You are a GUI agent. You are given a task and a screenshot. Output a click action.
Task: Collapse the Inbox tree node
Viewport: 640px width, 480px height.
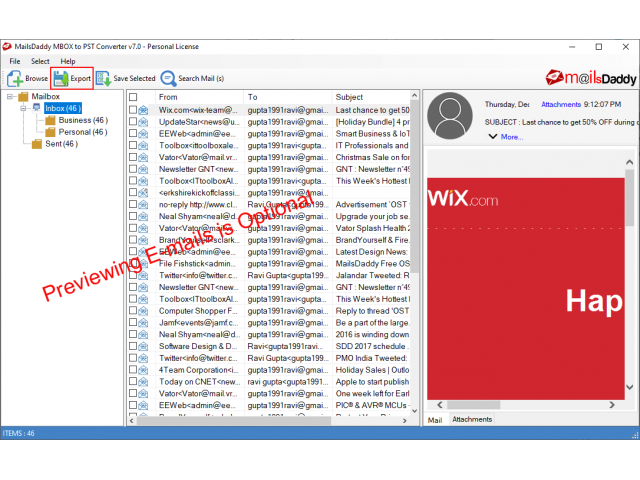click(x=24, y=108)
